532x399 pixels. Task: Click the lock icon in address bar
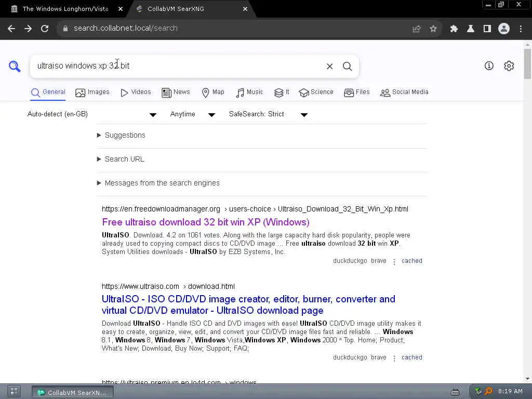click(65, 29)
